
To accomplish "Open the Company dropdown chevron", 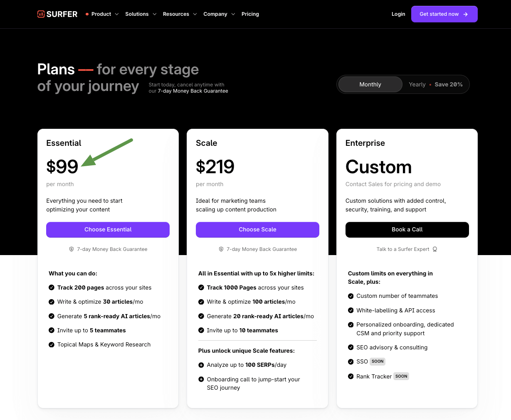I will [x=233, y=14].
